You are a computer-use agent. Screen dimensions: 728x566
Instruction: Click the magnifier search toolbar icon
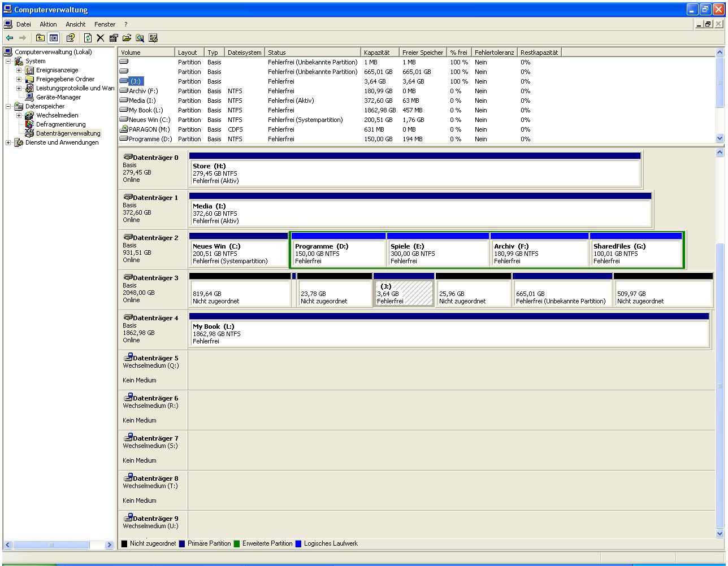(x=140, y=38)
